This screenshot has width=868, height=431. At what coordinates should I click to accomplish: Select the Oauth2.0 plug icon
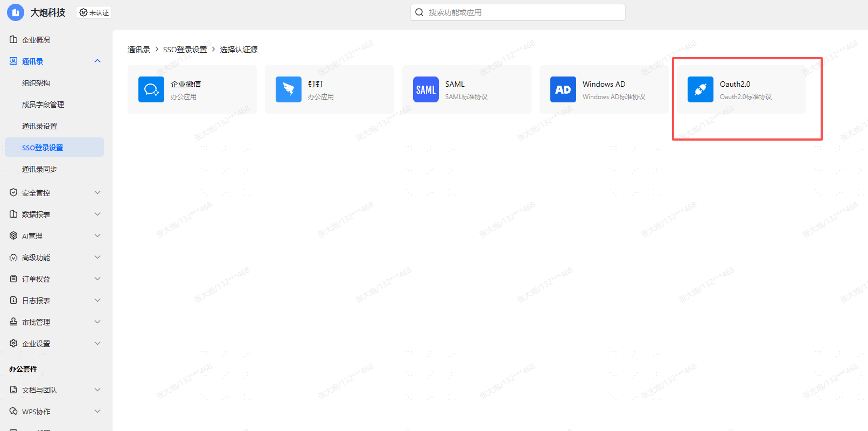(700, 89)
